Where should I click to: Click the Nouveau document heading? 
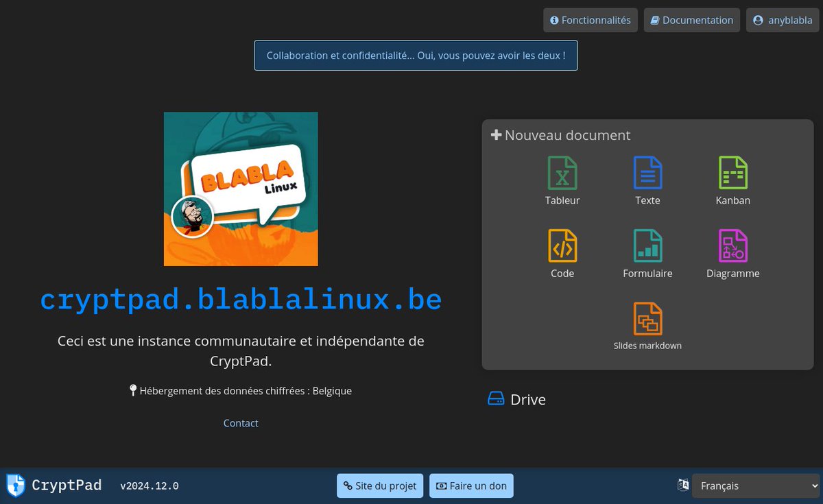[560, 135]
